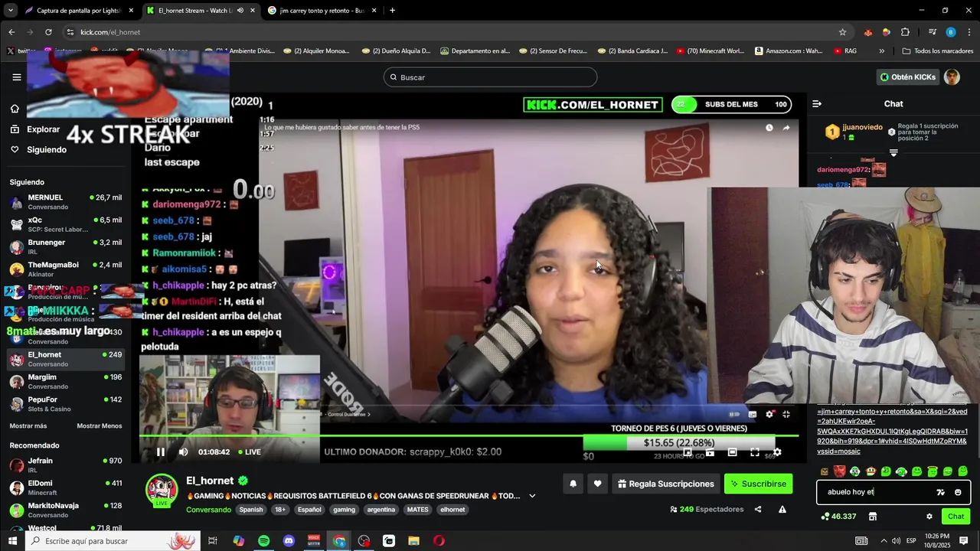980x551 pixels.
Task: Open Todos los marcadores folder
Action: [937, 51]
